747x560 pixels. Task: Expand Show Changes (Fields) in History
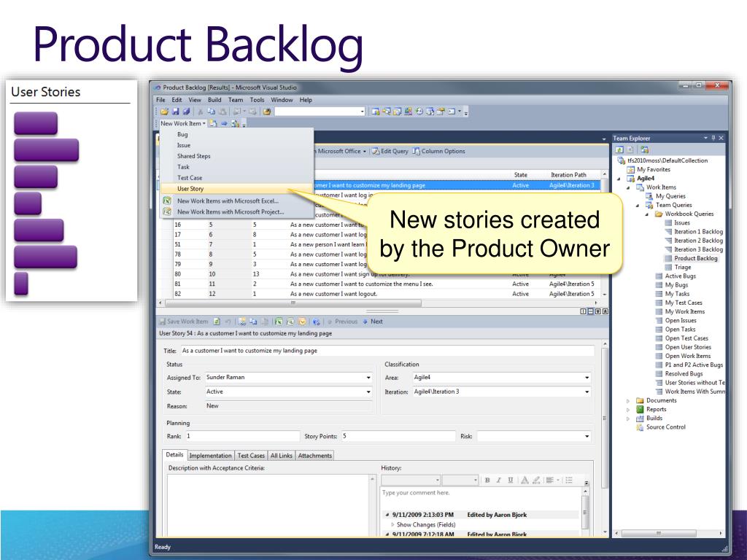click(392, 525)
